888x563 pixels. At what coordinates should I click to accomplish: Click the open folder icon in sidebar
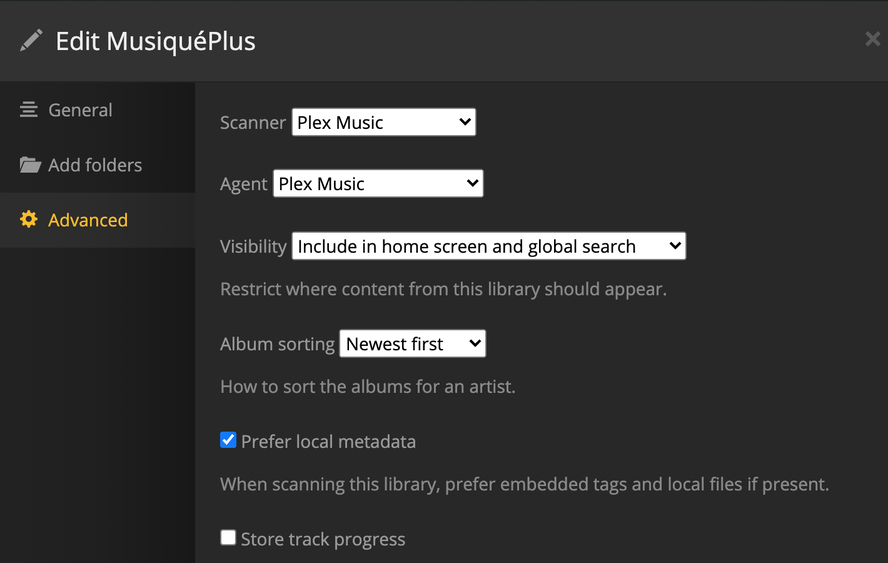coord(30,165)
